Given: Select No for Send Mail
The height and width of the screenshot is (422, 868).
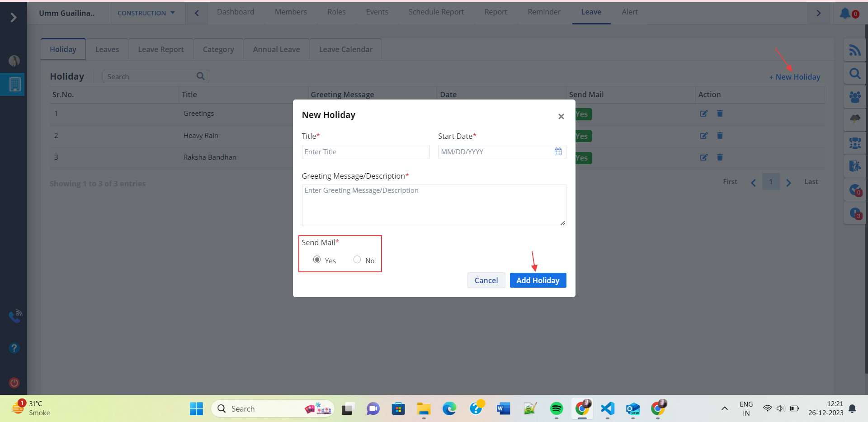Looking at the screenshot, I should [357, 260].
